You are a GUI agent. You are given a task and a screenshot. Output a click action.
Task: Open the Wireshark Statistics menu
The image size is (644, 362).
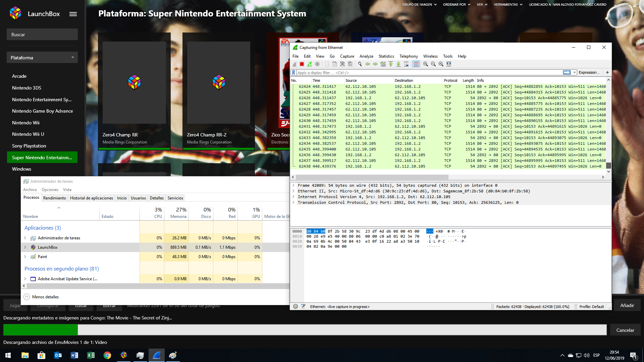pos(386,56)
